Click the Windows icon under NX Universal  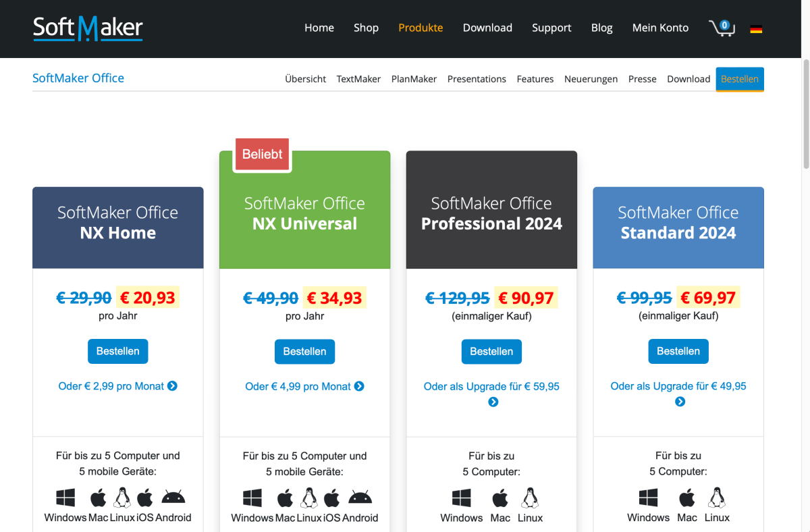click(252, 499)
